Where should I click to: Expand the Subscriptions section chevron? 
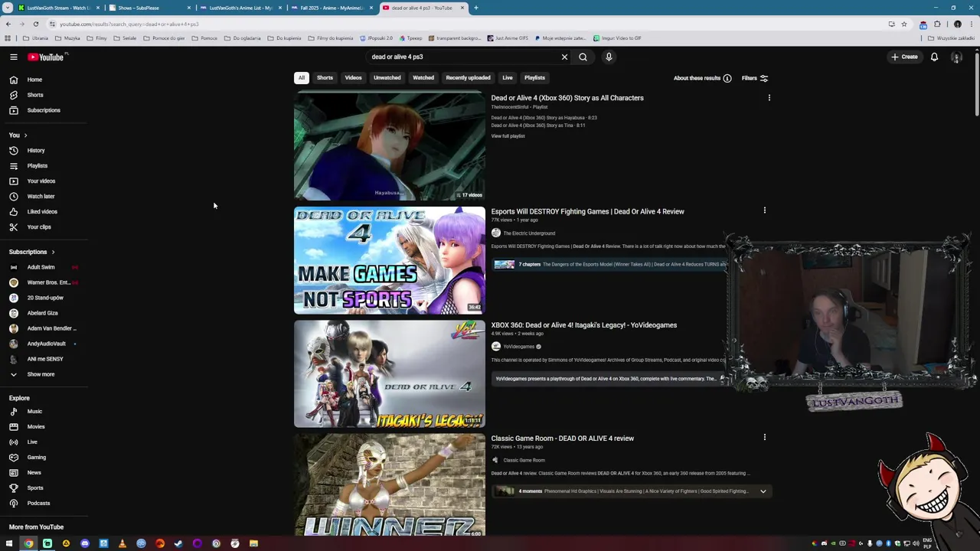tap(53, 252)
